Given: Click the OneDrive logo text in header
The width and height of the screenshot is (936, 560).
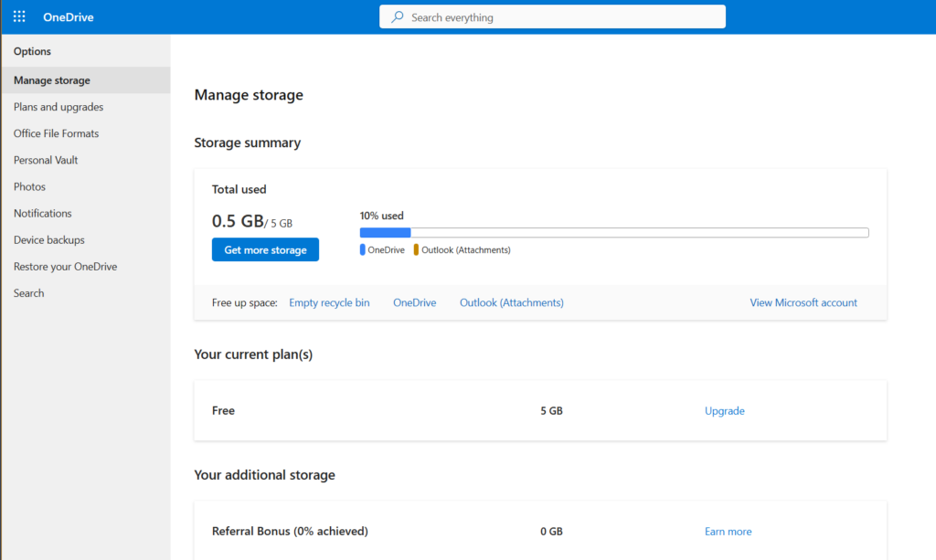Looking at the screenshot, I should (68, 17).
